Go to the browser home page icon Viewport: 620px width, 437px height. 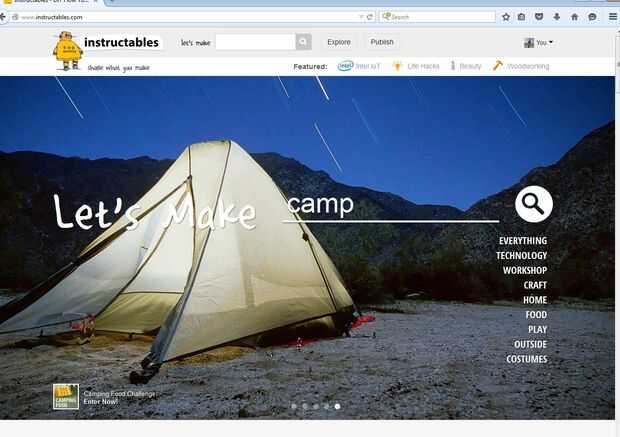click(575, 17)
